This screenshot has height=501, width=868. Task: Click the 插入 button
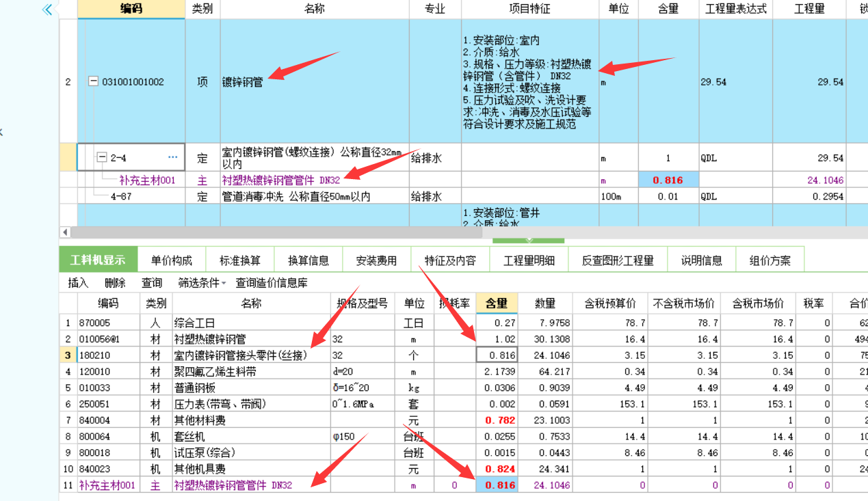79,283
